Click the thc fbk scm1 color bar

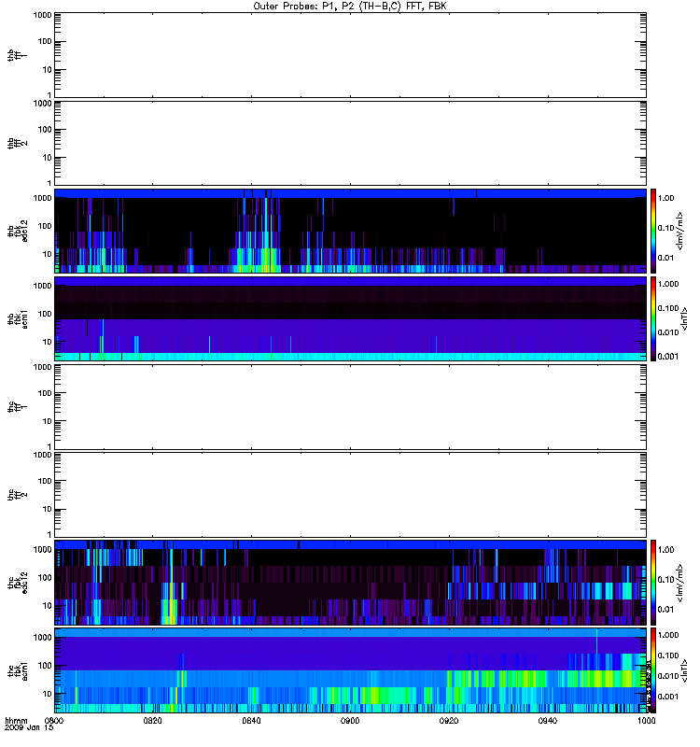point(653,670)
